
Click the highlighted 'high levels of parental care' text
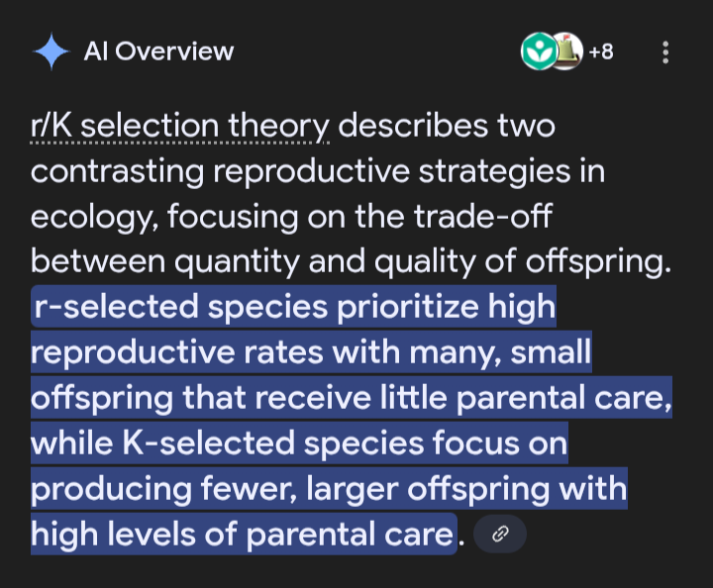coord(244,534)
